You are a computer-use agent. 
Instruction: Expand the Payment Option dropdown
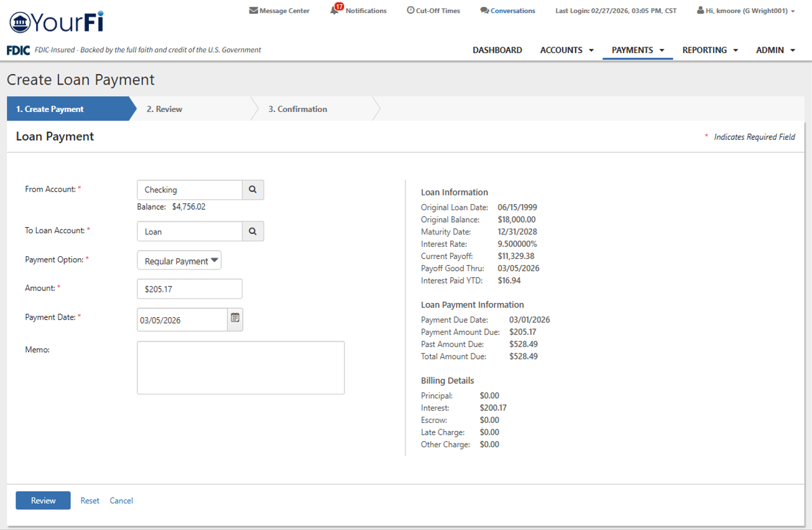179,261
